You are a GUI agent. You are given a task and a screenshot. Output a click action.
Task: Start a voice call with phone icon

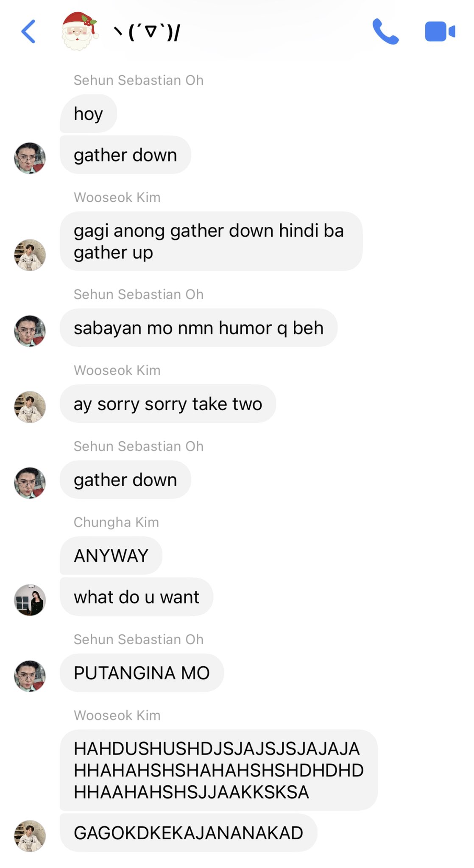385,31
